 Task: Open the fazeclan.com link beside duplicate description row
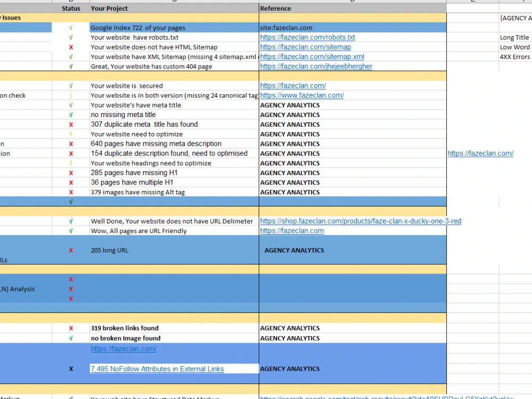click(480, 153)
